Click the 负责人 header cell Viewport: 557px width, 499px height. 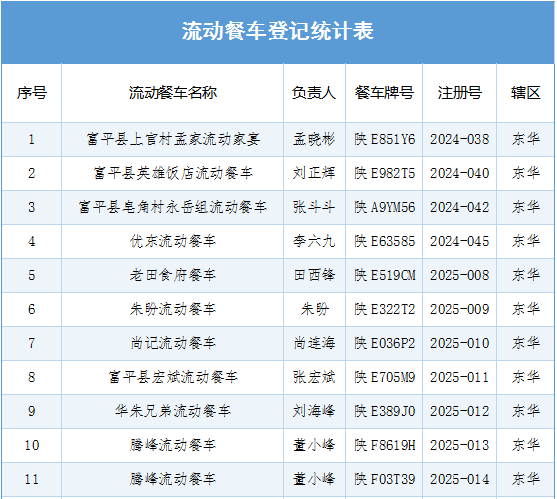pyautogui.click(x=314, y=93)
